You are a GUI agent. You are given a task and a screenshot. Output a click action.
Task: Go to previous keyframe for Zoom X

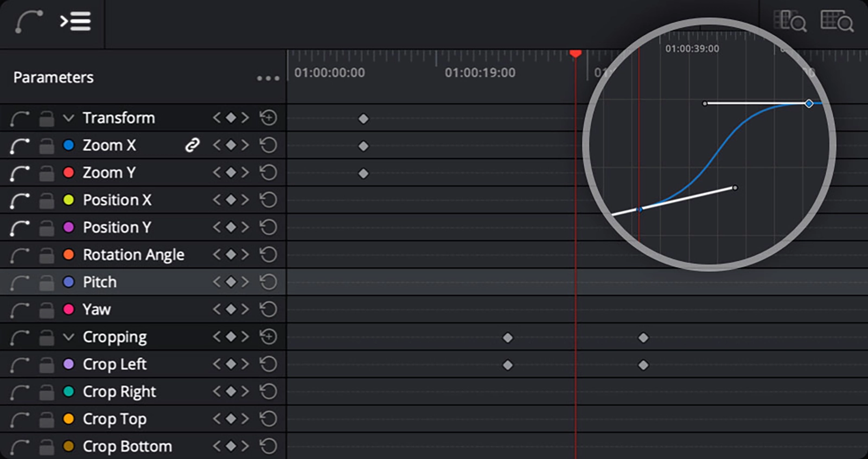tap(217, 145)
